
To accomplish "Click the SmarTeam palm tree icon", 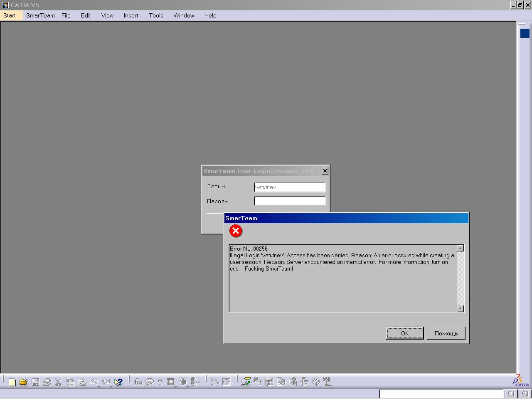I will coord(328,382).
